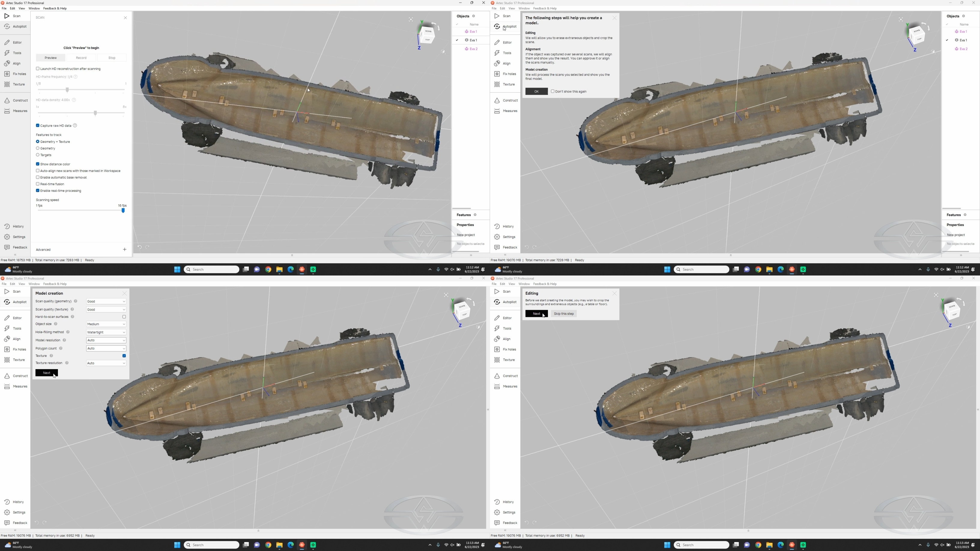Toggle Real-time fusion checkbox
Image resolution: width=980 pixels, height=551 pixels.
pyautogui.click(x=38, y=184)
